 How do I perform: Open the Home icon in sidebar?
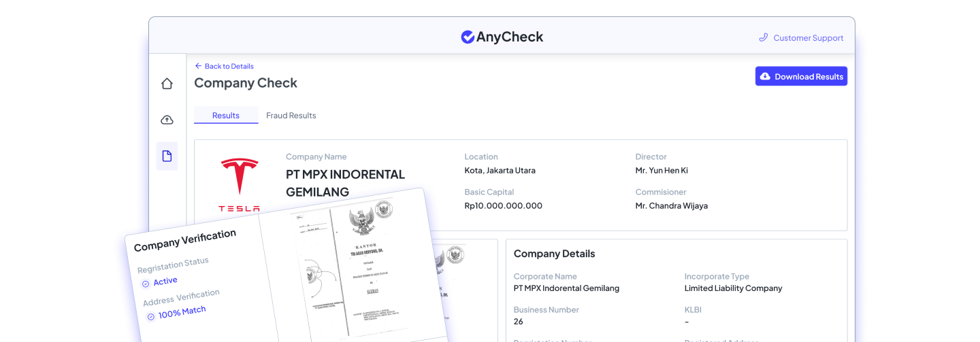167,84
